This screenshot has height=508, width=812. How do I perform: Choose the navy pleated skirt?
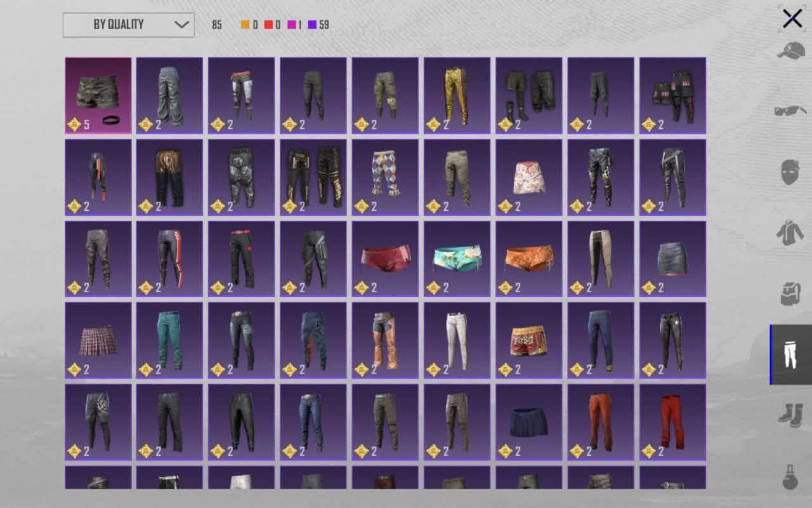pos(529,422)
